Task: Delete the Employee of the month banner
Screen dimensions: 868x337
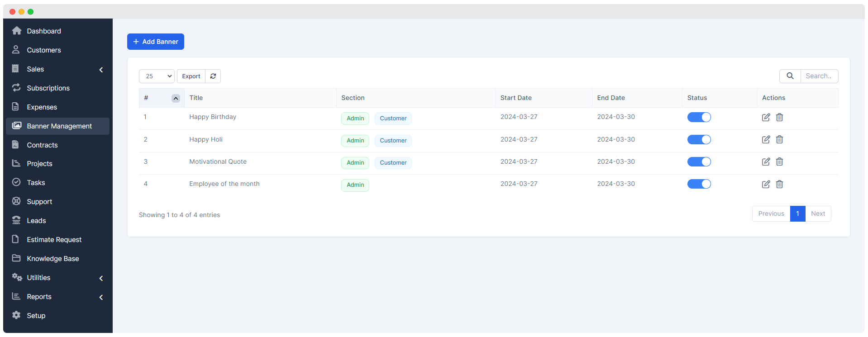Action: tap(779, 184)
